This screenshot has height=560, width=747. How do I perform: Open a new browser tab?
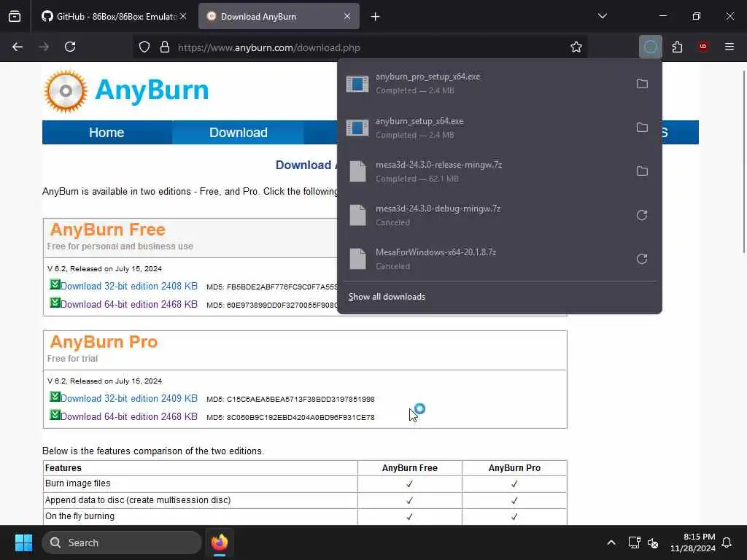coord(376,17)
